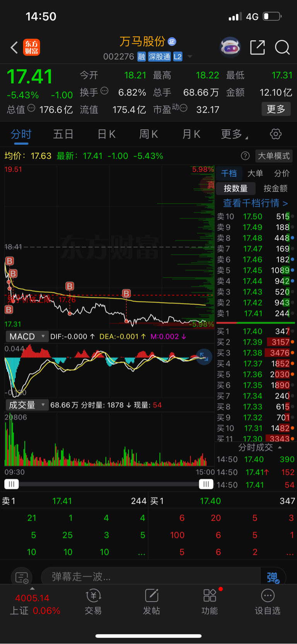Open the danmaku settings list icon
Image resolution: width=297 pixels, height=644 pixels.
22,577
